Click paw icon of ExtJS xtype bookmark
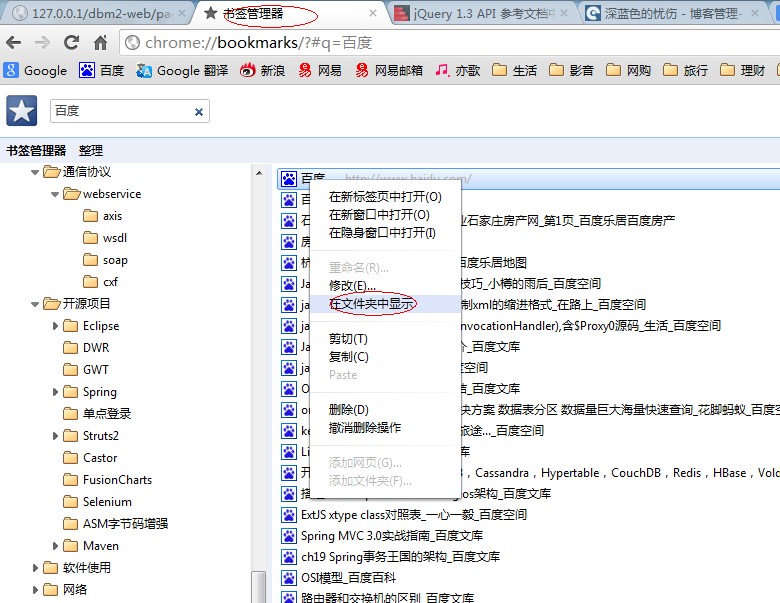780x603 pixels. 289,514
